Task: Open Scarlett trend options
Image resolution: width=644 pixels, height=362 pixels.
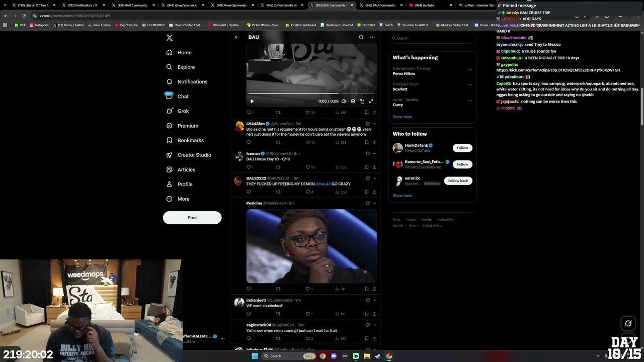Action: 470,84
